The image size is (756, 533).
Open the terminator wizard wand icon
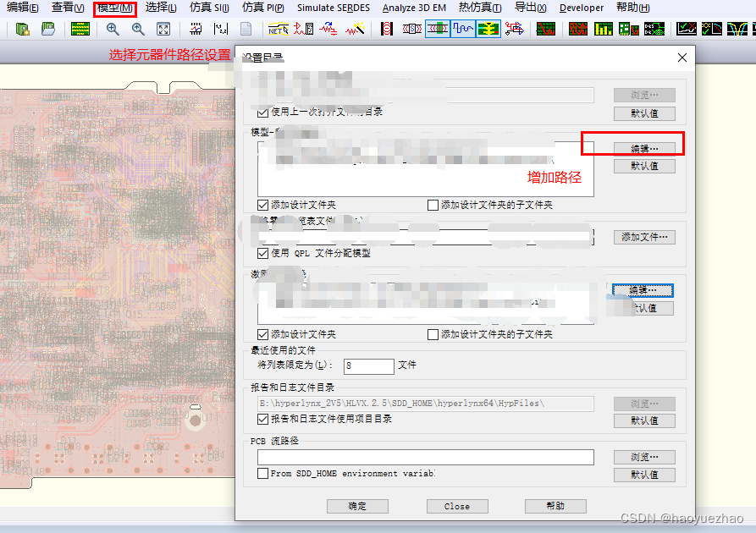[355, 30]
